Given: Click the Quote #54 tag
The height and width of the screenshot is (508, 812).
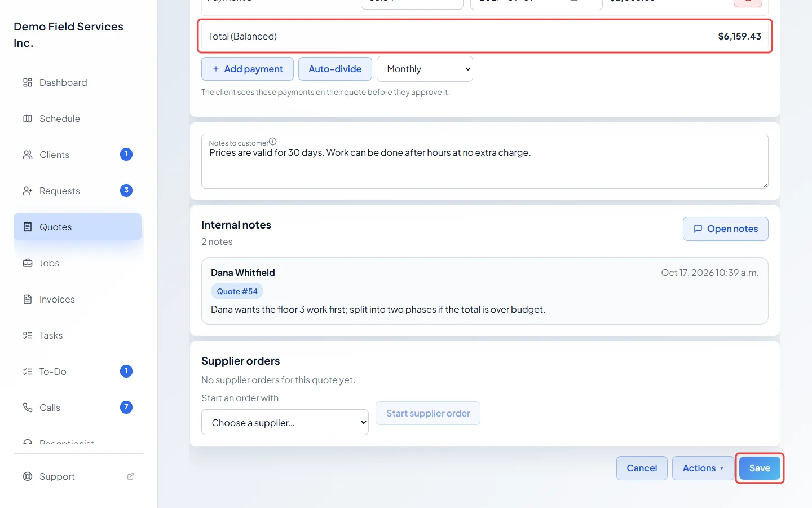Looking at the screenshot, I should tap(237, 291).
